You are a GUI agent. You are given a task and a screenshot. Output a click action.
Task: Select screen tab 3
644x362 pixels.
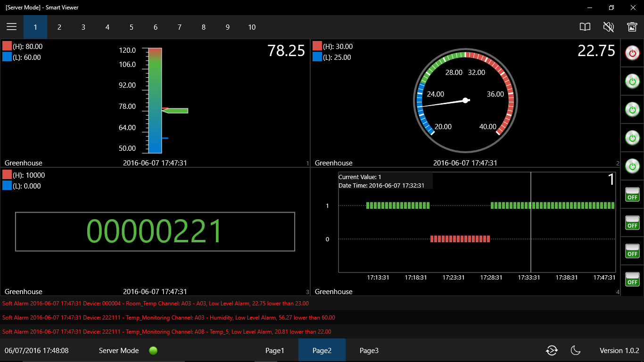83,27
